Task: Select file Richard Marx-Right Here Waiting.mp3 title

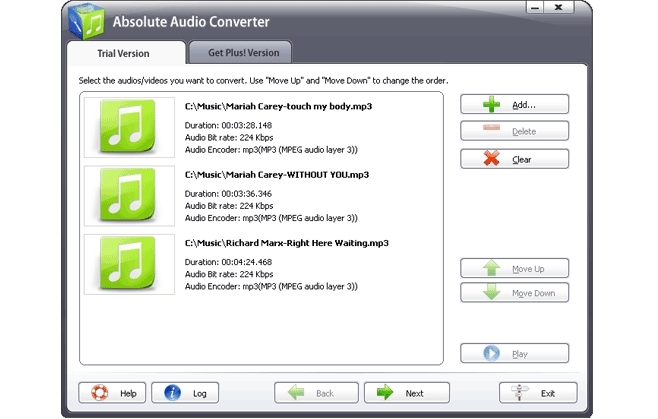Action: coord(287,244)
